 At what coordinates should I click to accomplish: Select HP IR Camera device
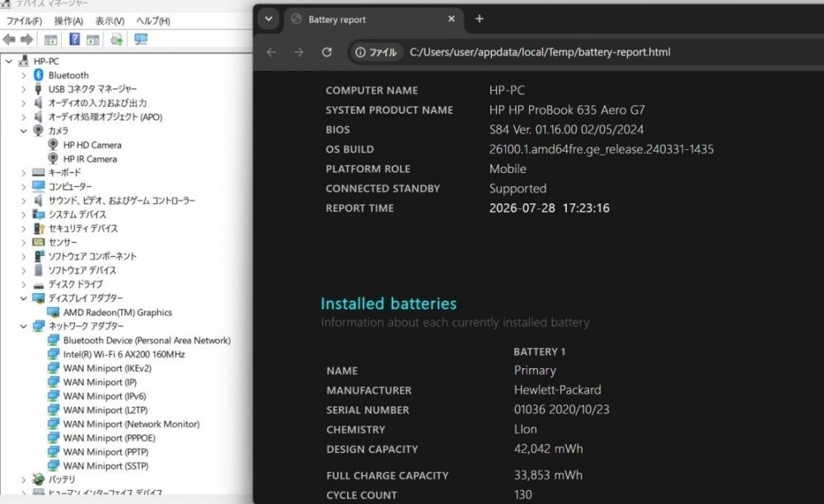(x=90, y=159)
